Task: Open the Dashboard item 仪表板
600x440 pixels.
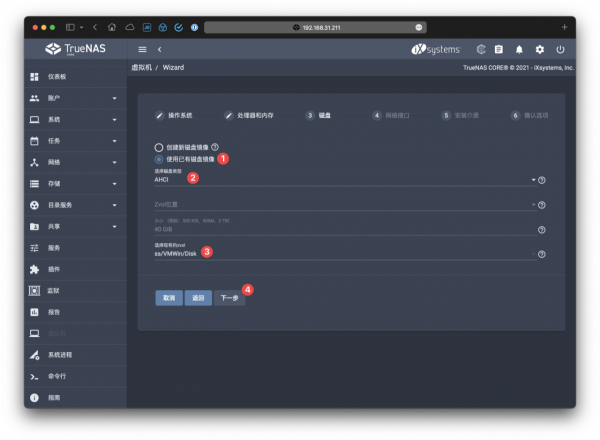Action: 75,77
